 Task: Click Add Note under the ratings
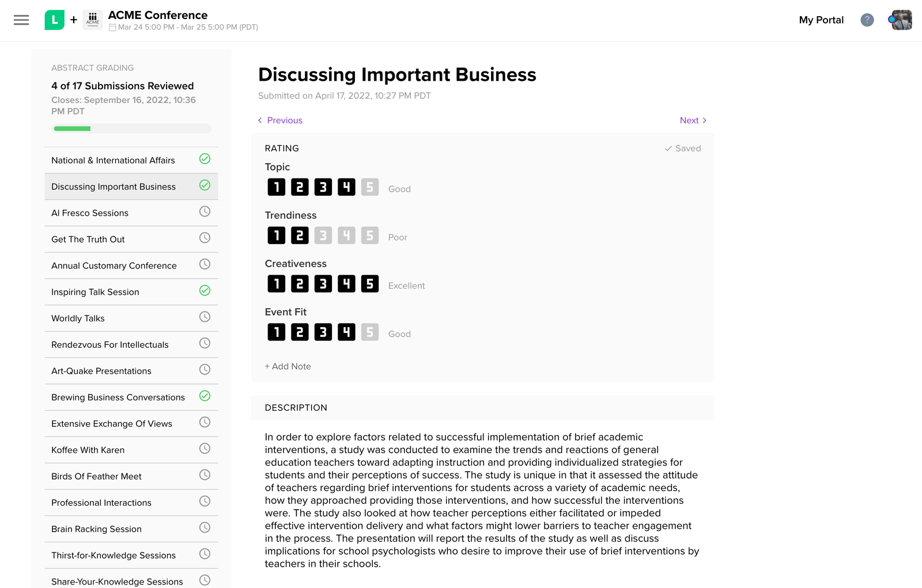click(x=288, y=366)
